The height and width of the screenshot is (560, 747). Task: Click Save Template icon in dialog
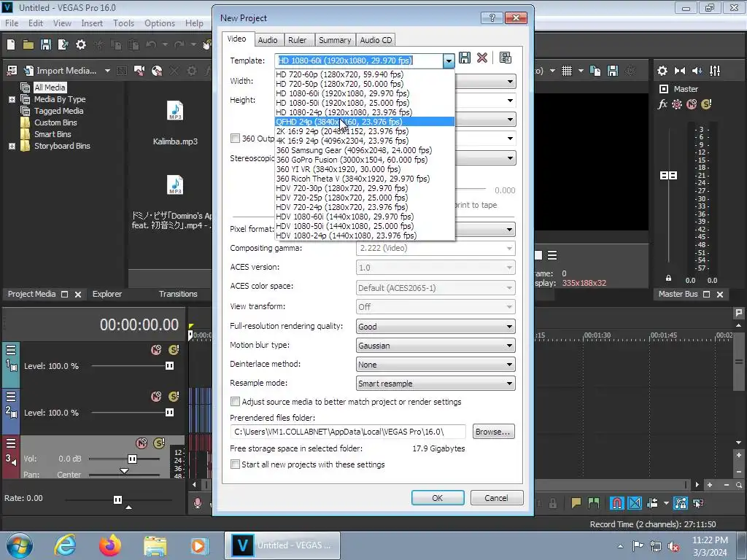(465, 58)
